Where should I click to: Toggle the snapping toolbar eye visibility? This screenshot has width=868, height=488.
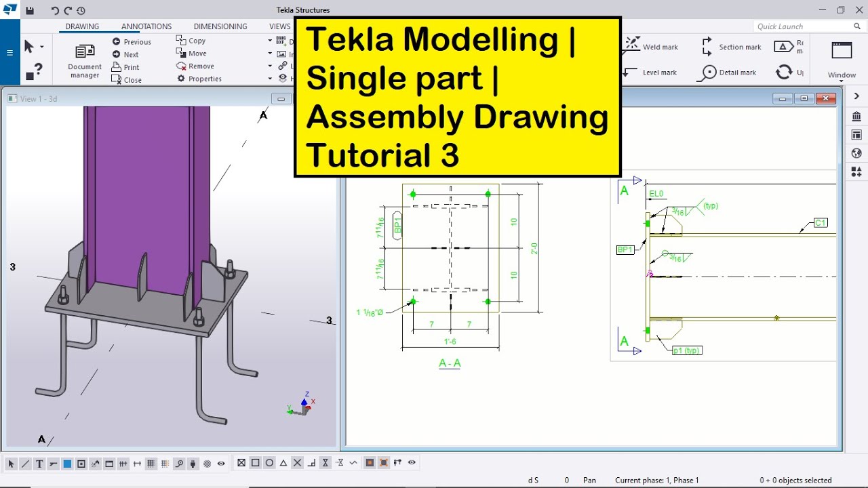tap(412, 463)
